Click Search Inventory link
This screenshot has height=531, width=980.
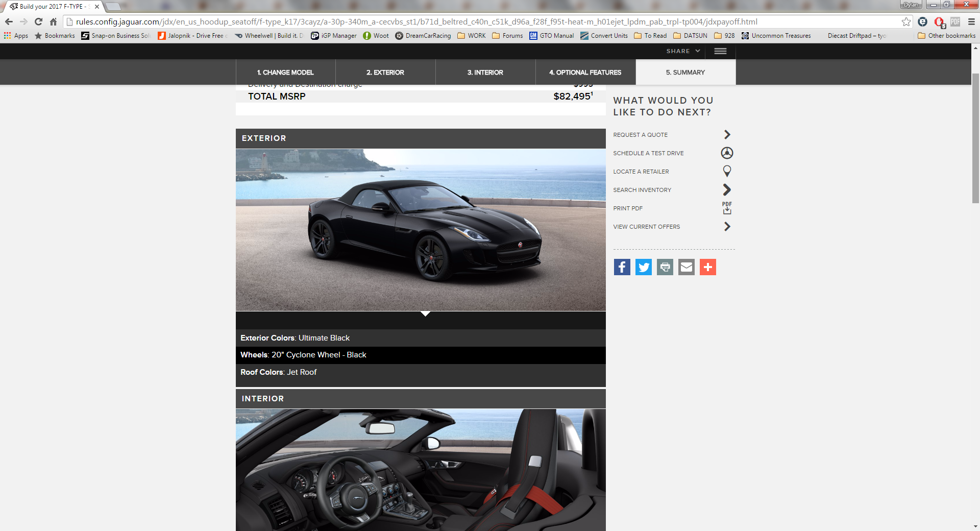(x=642, y=190)
